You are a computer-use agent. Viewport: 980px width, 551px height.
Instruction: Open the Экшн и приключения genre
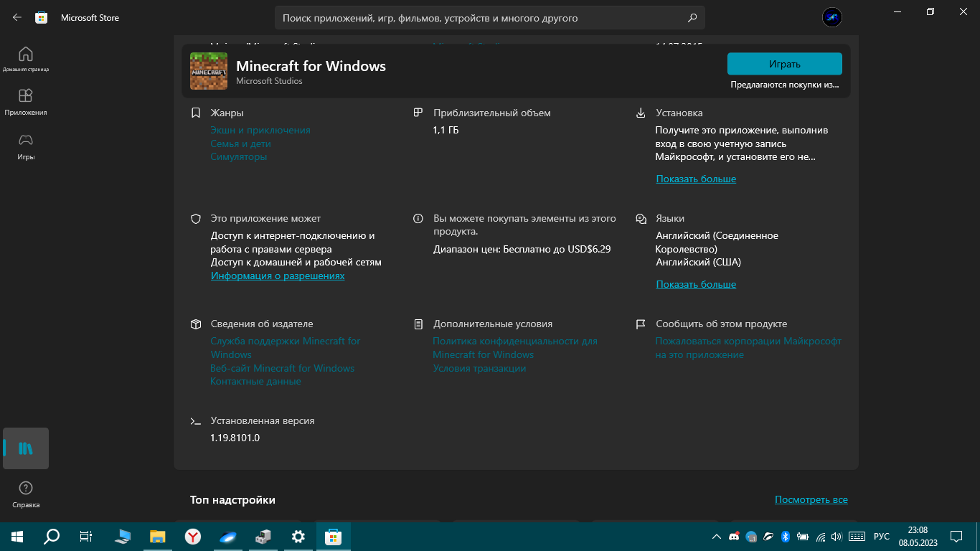point(260,130)
